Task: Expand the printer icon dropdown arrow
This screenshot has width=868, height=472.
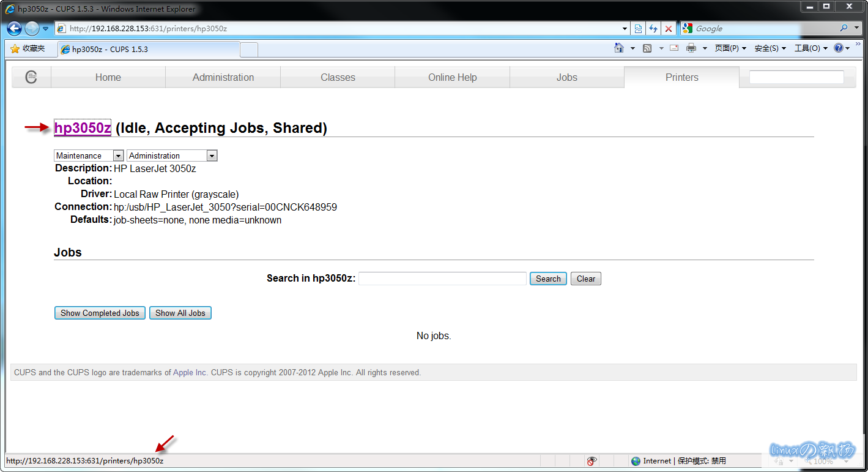Action: coord(705,48)
